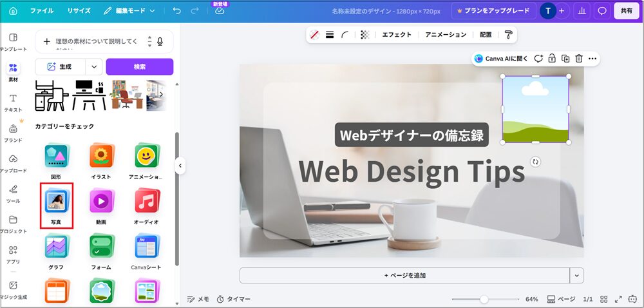The height and width of the screenshot is (308, 644).
Task: Open プロジェクト sidebar tab
Action: pos(13,224)
